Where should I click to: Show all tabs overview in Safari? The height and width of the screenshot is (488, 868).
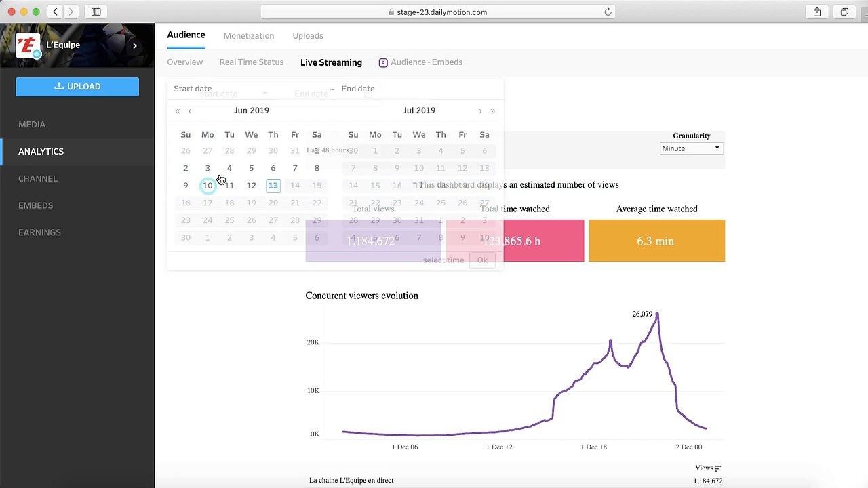[x=844, y=12]
